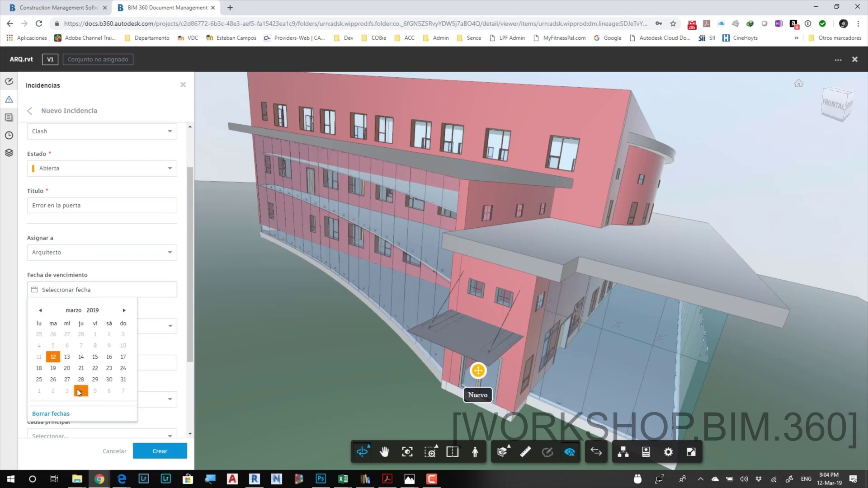The height and width of the screenshot is (488, 868).
Task: Open the Incidencias warning icon in sidebar
Action: coord(9,99)
